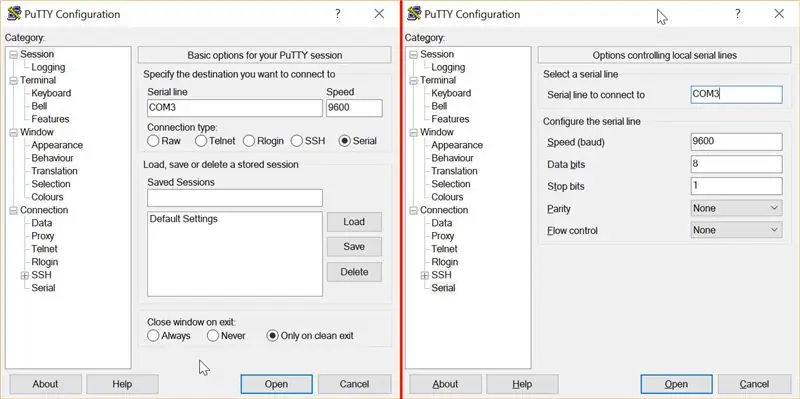
Task: Click About button in right window
Action: (x=445, y=384)
